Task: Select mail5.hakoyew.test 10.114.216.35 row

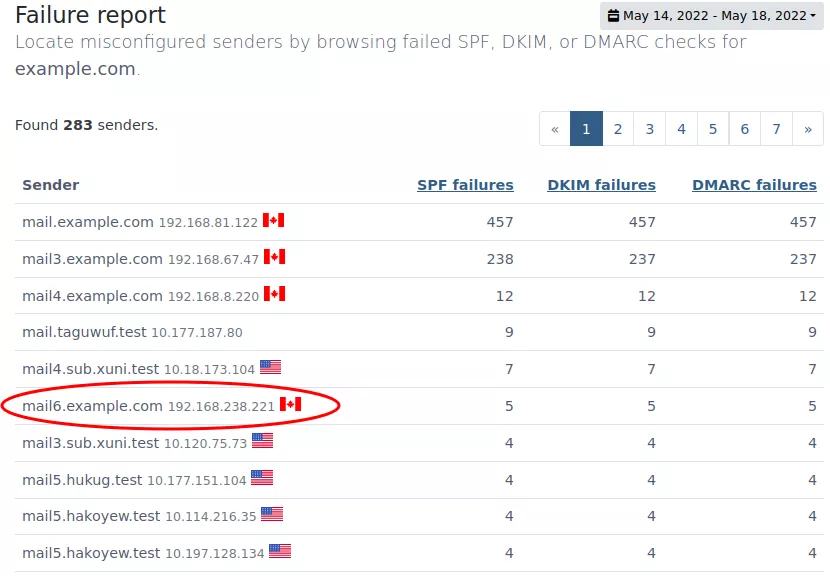Action: (419, 516)
